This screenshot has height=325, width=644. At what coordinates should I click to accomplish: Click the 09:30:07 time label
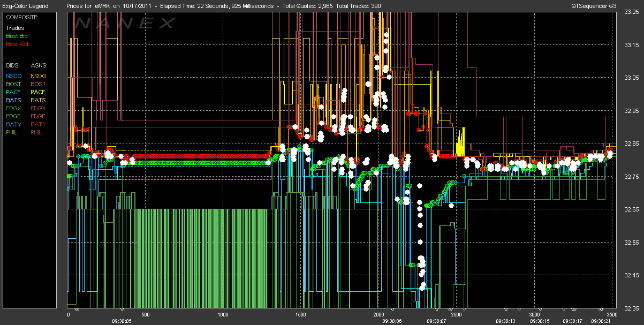(436, 321)
